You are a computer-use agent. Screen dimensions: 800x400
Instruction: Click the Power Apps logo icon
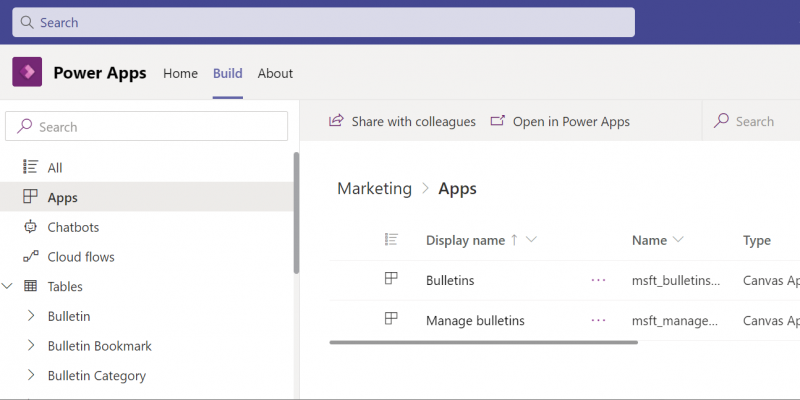tap(27, 73)
